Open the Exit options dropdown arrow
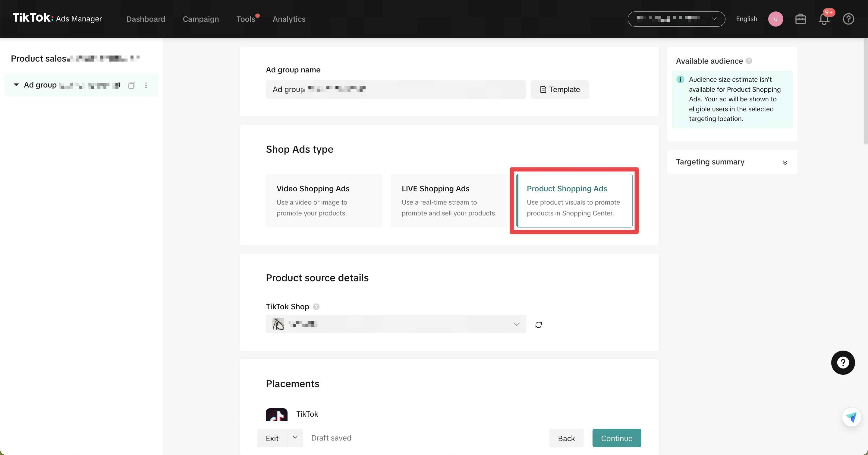868x455 pixels. click(x=295, y=437)
